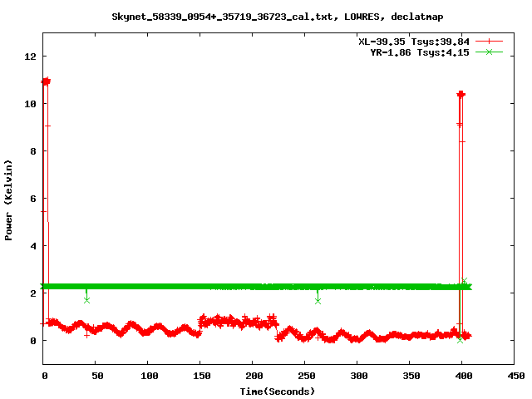Click the red legend line sample
This screenshot has width=532, height=399.
click(x=489, y=42)
